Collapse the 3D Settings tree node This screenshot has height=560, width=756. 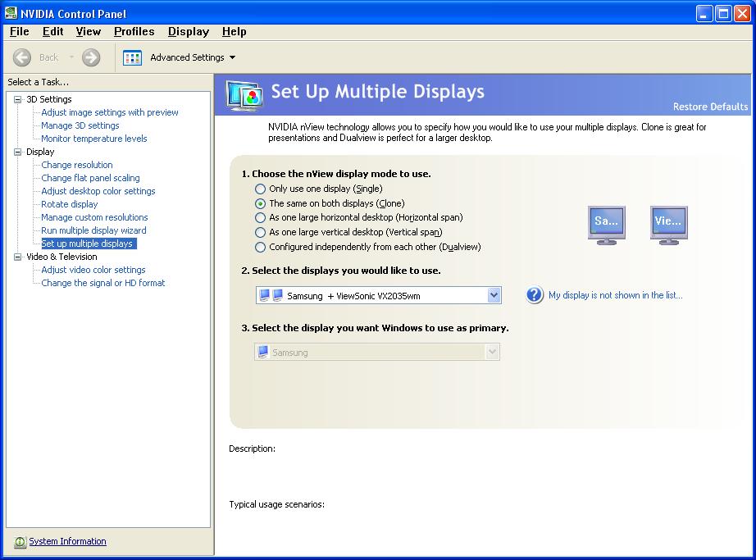pyautogui.click(x=18, y=99)
